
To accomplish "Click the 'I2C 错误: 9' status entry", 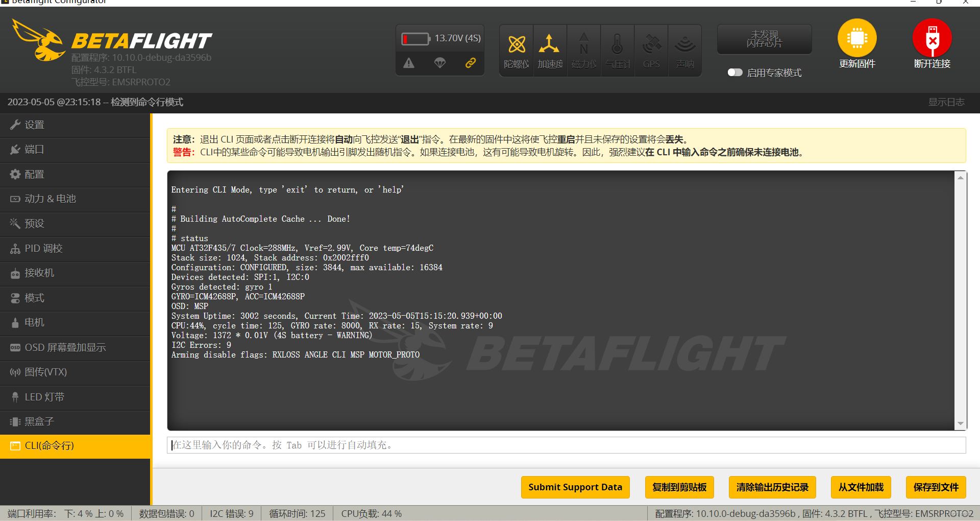I will pyautogui.click(x=232, y=513).
